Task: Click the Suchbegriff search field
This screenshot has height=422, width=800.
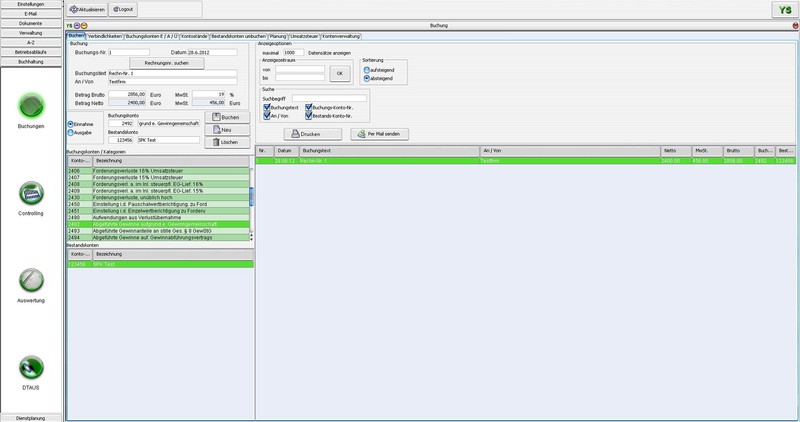Action: pos(329,98)
